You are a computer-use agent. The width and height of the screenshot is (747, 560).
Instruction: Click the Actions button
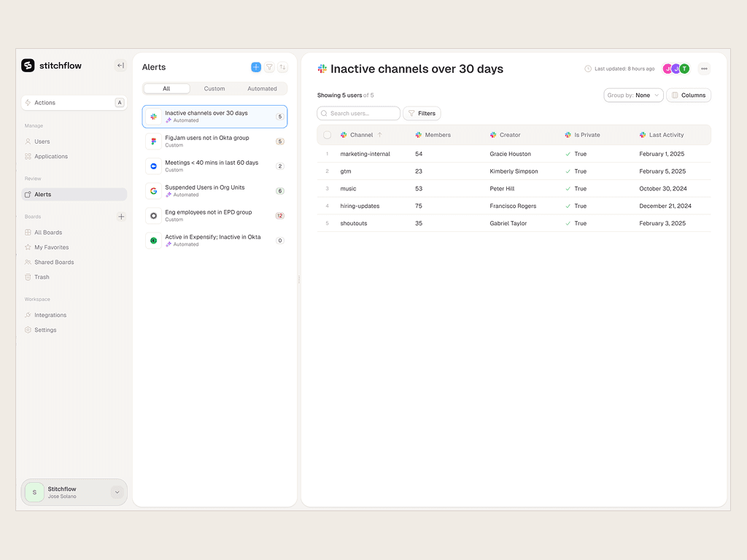click(74, 102)
